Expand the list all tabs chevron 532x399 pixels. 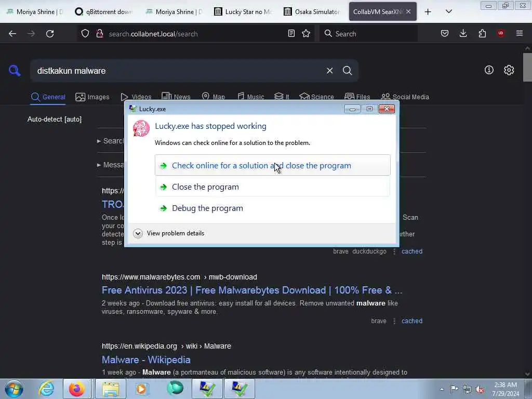(x=448, y=11)
